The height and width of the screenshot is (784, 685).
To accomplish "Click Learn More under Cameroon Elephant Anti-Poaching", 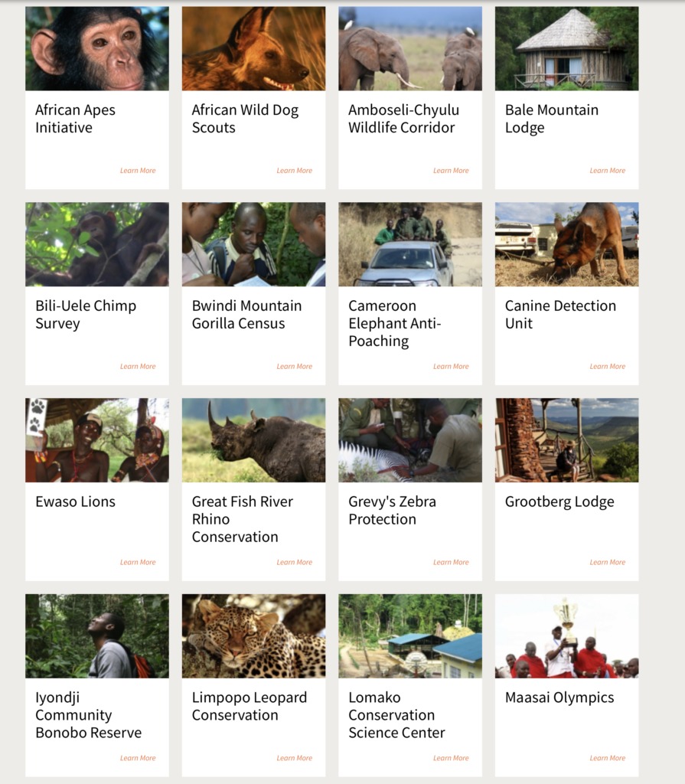I will pos(451,367).
